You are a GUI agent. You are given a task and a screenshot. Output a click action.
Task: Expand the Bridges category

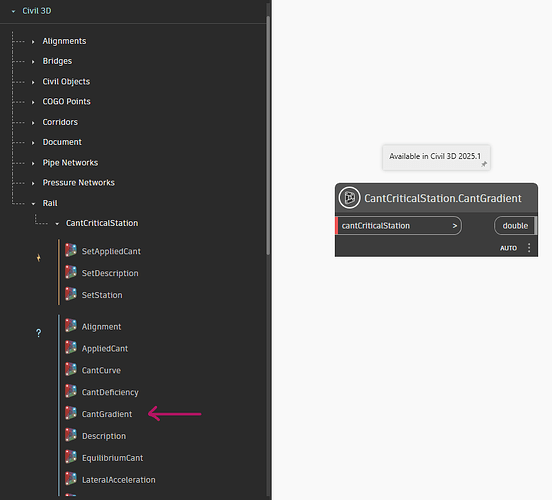[x=33, y=62]
